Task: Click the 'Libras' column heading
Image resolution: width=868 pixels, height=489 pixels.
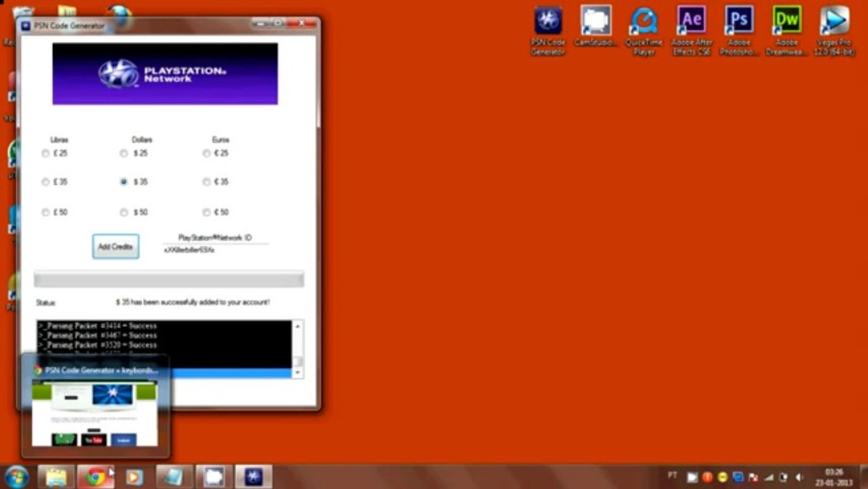Action: [59, 139]
